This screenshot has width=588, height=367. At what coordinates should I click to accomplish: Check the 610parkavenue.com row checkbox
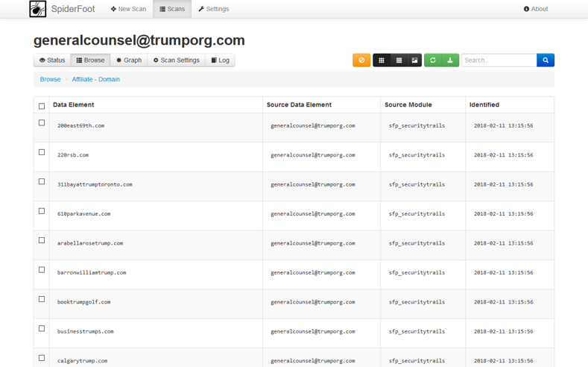coord(42,211)
